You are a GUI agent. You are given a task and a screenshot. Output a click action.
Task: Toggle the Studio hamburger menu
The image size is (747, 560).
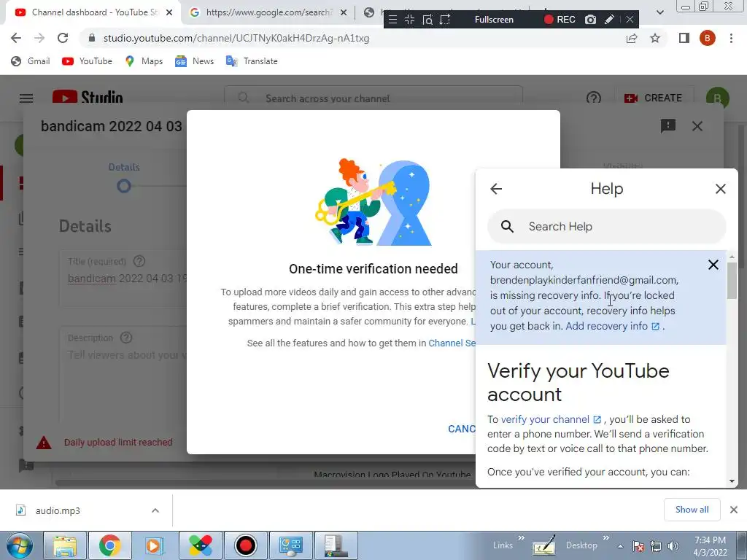[26, 98]
